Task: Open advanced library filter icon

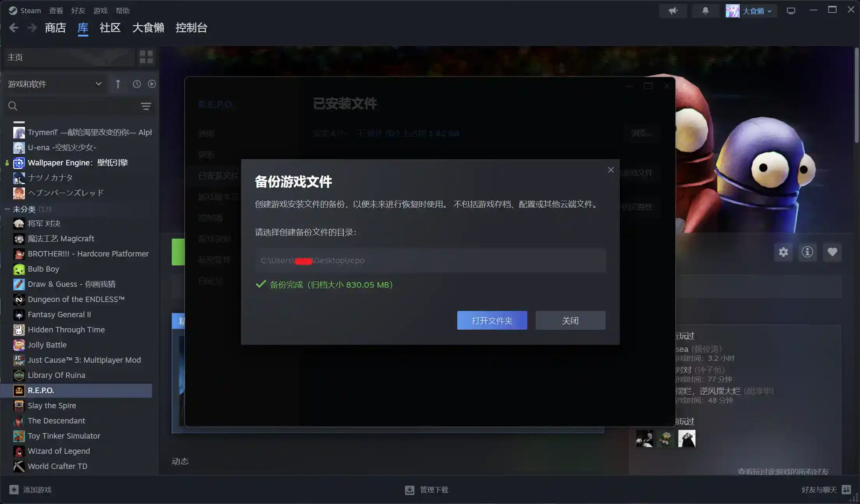Action: (146, 106)
